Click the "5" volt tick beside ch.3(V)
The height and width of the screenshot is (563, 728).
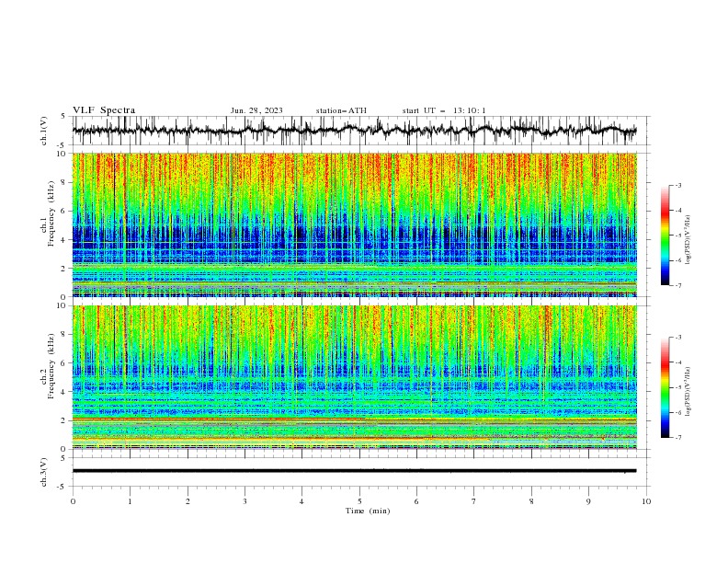coord(63,458)
